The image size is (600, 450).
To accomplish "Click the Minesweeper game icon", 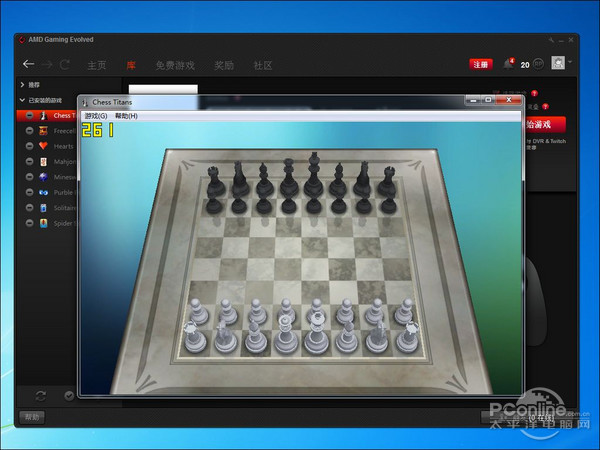I will point(43,177).
